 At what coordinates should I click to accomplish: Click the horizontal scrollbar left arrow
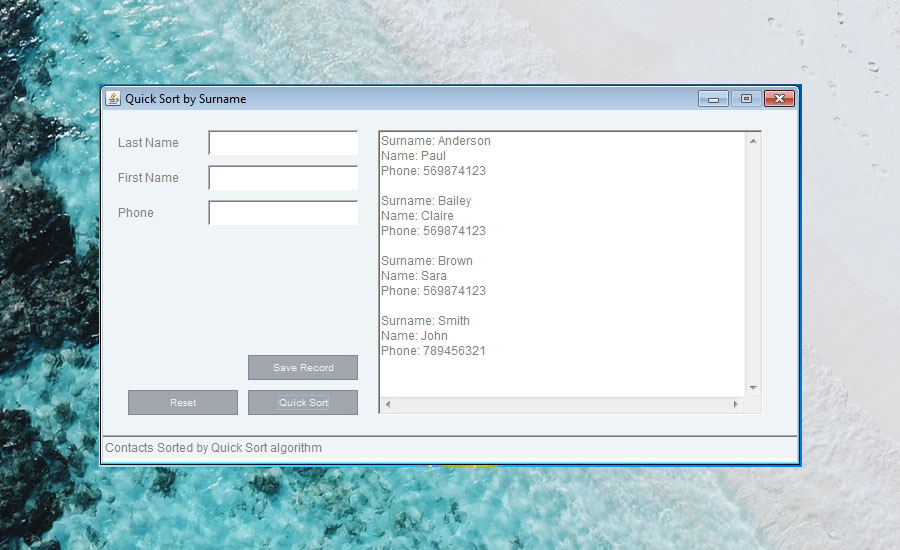pyautogui.click(x=388, y=404)
